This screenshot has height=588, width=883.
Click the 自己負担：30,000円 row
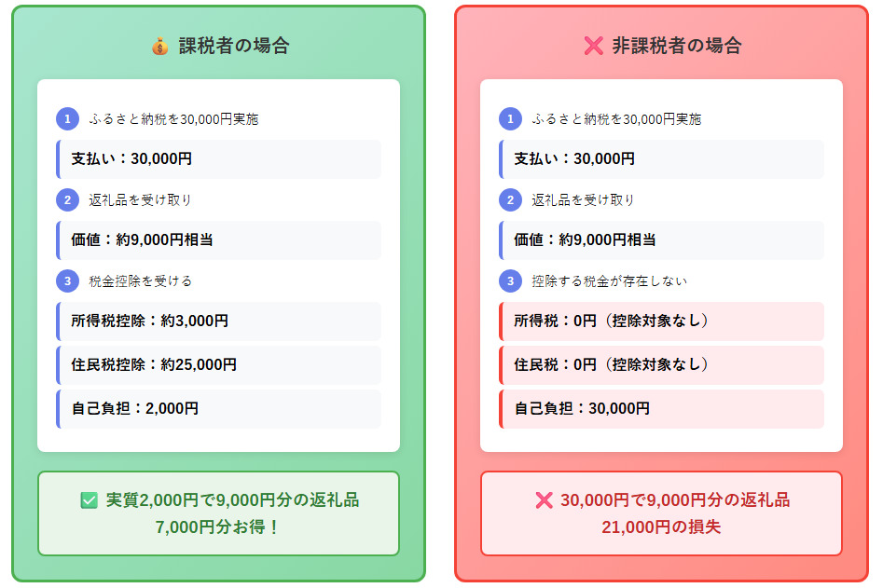click(661, 408)
